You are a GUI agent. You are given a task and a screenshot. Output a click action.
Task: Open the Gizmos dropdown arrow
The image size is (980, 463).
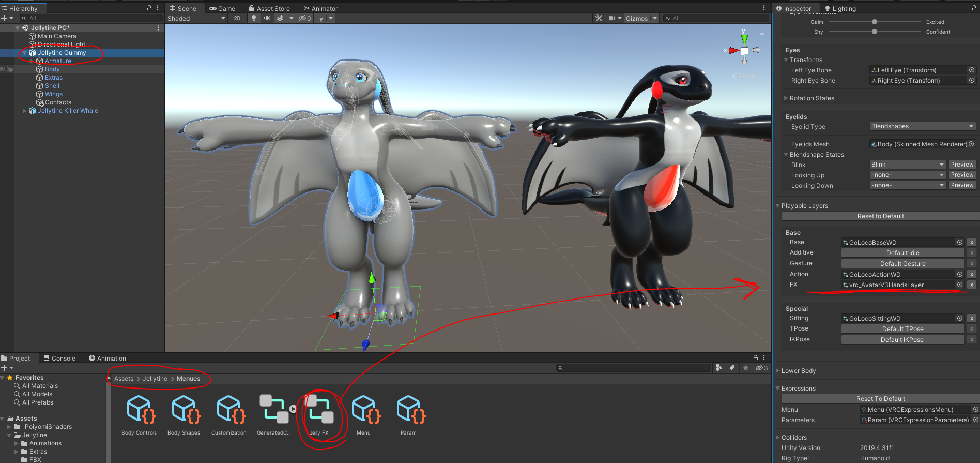pyautogui.click(x=655, y=18)
